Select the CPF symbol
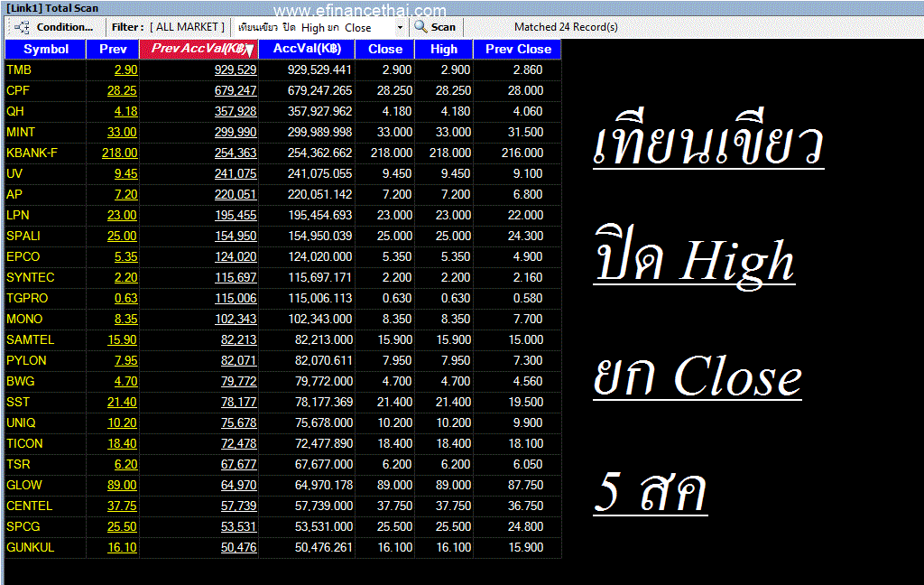 (x=18, y=90)
